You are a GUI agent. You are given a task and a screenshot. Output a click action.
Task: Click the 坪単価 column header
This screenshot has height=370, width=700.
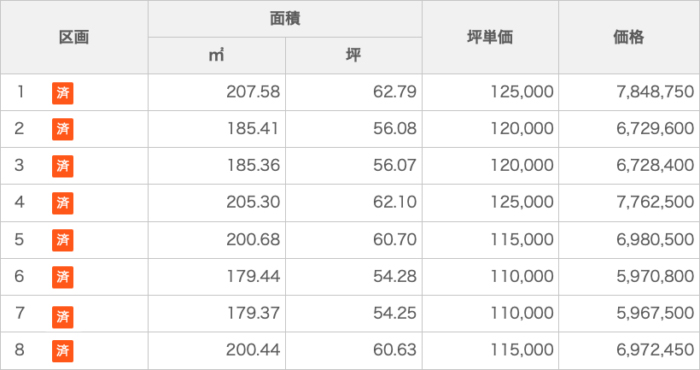click(x=490, y=37)
